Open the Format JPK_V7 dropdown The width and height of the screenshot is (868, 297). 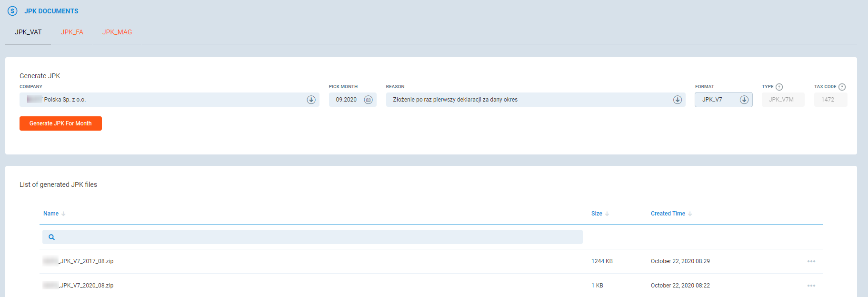tap(744, 100)
